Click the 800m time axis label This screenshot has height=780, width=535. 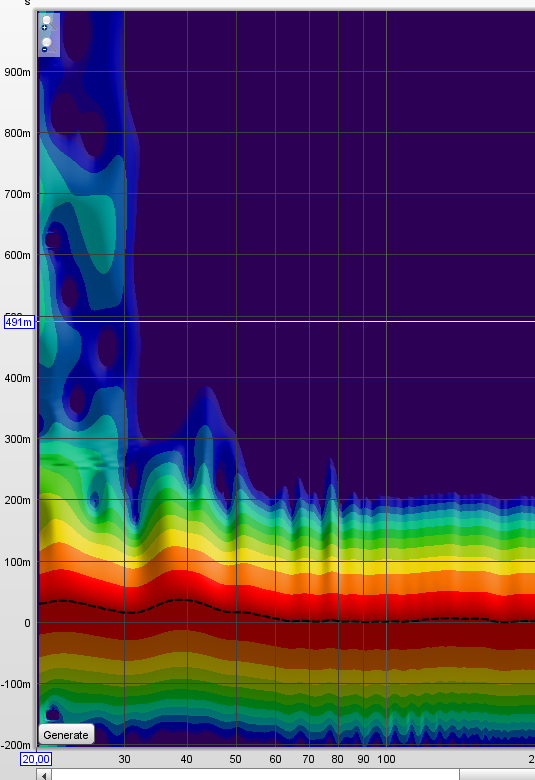17,133
